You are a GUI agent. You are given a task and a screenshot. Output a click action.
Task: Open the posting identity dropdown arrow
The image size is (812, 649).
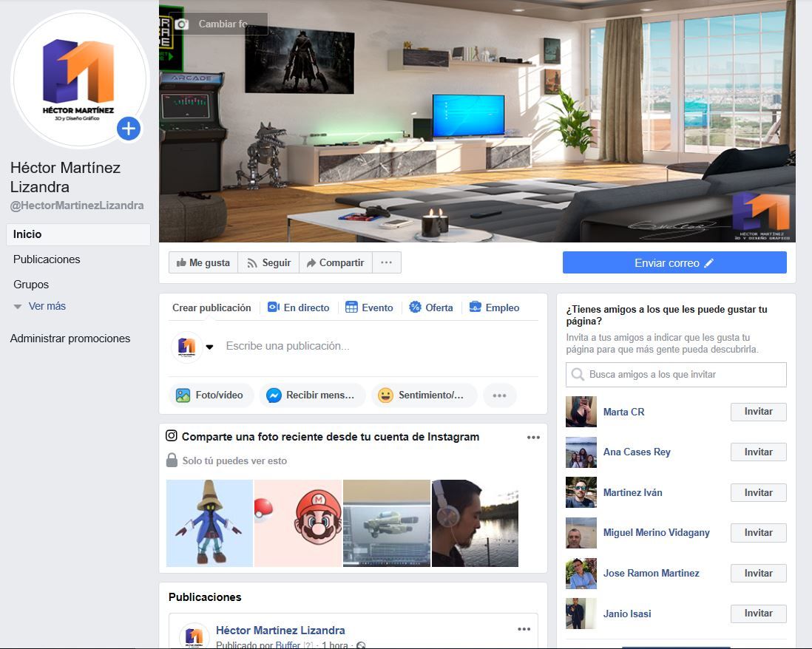[x=209, y=347]
